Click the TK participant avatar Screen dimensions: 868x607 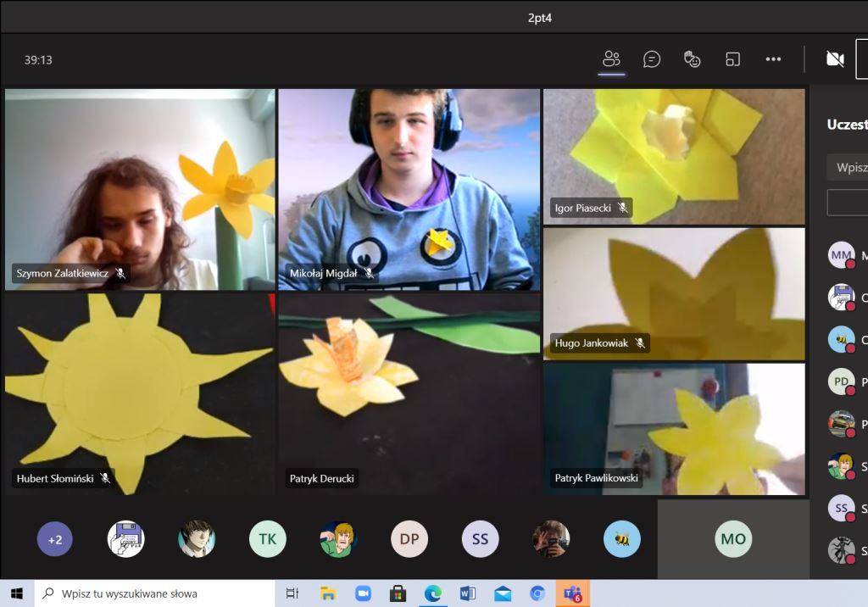click(x=267, y=539)
